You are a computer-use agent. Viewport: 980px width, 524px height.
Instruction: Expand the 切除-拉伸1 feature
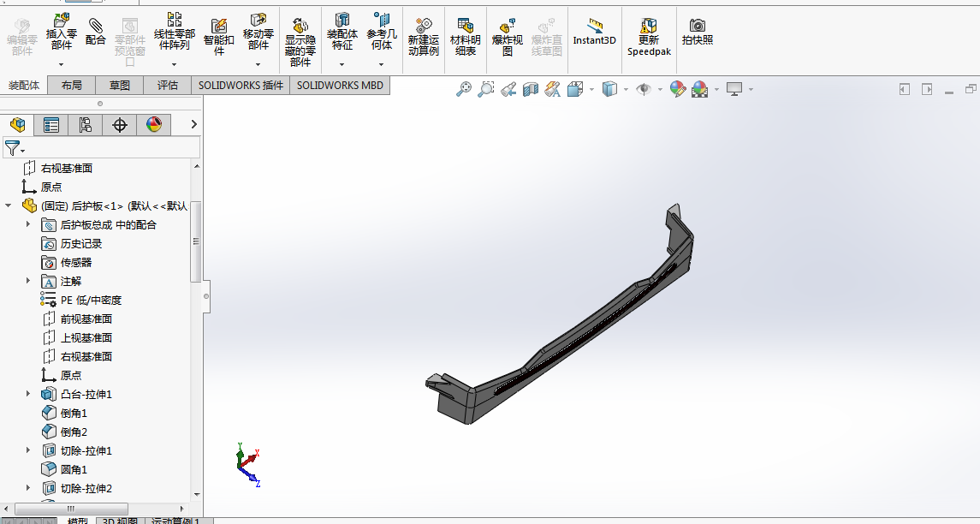27,450
